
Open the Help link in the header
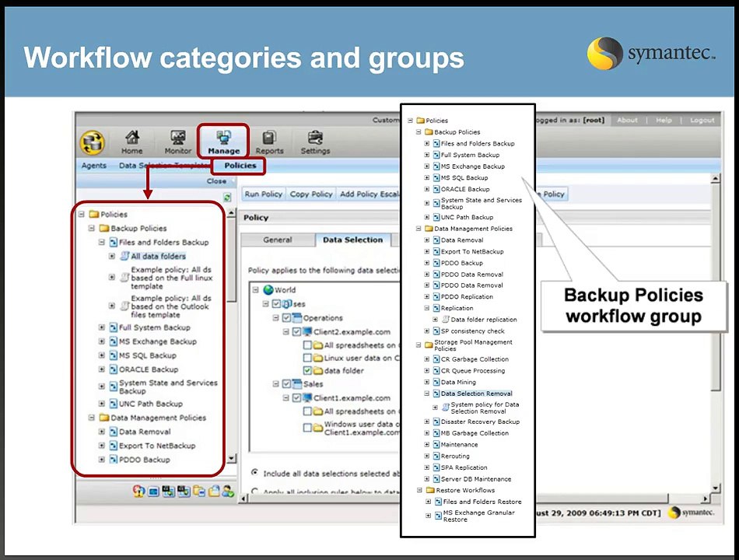pyautogui.click(x=664, y=121)
